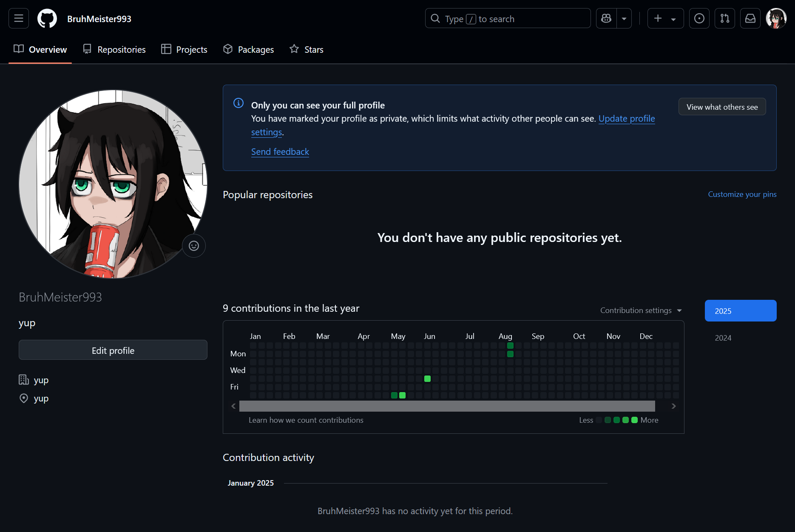Image resolution: width=795 pixels, height=532 pixels.
Task: Click the 'Popular repositories' heading
Action: tap(267, 195)
